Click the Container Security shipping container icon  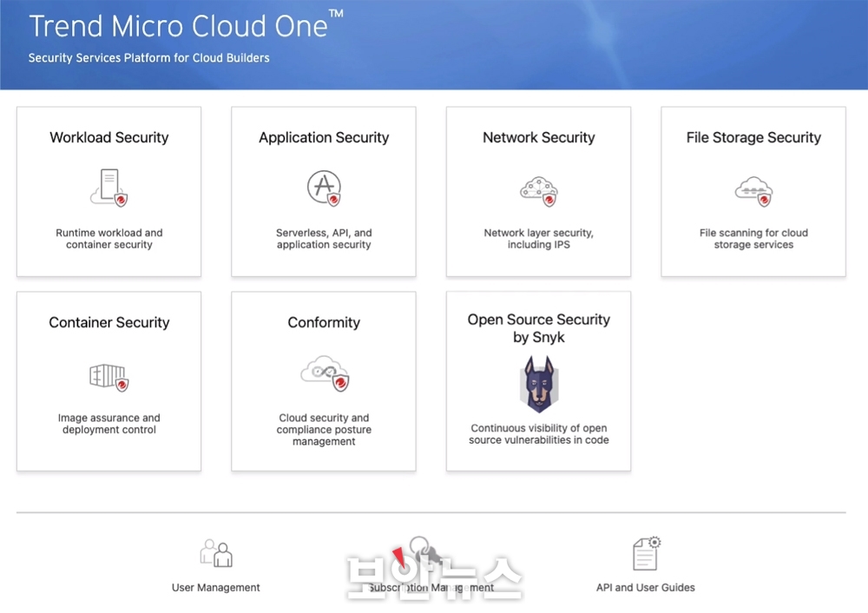coord(109,377)
